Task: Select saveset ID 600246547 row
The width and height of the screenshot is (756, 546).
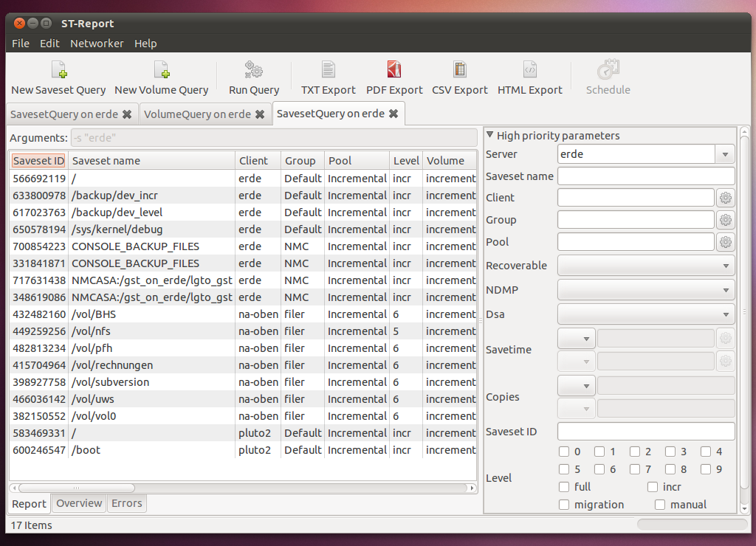Action: click(243, 450)
